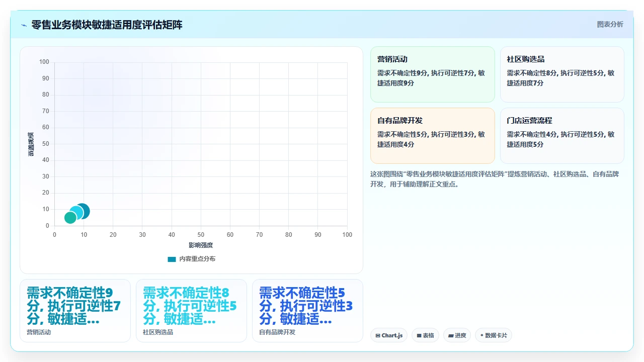Image resolution: width=644 pixels, height=362 pixels.
Task: Select the 门店运营流程 info card
Action: tap(562, 136)
